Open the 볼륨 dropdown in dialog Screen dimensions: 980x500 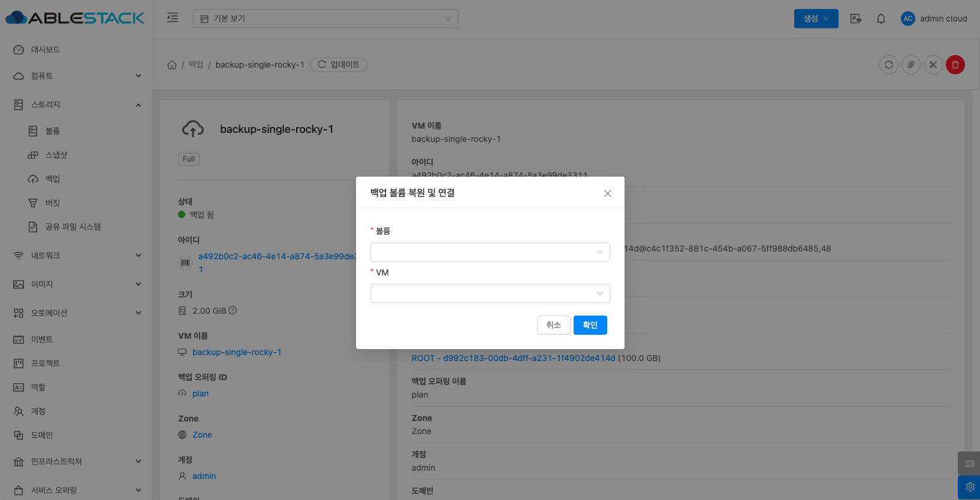tap(490, 252)
